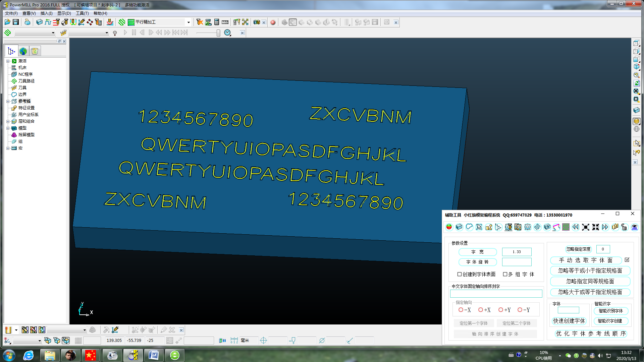Expand the 宏 tree node

[x=8, y=148]
